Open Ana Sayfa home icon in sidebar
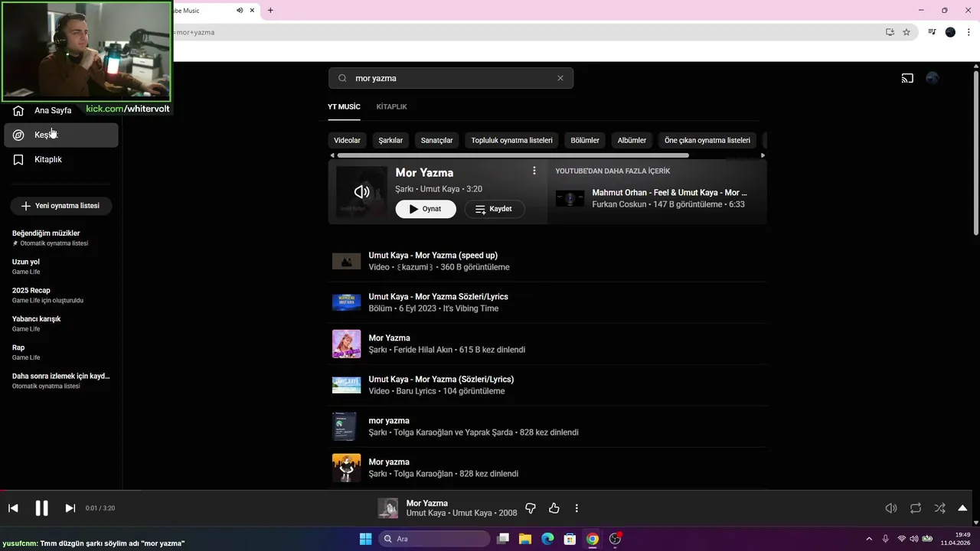The height and width of the screenshot is (551, 980). click(x=18, y=110)
